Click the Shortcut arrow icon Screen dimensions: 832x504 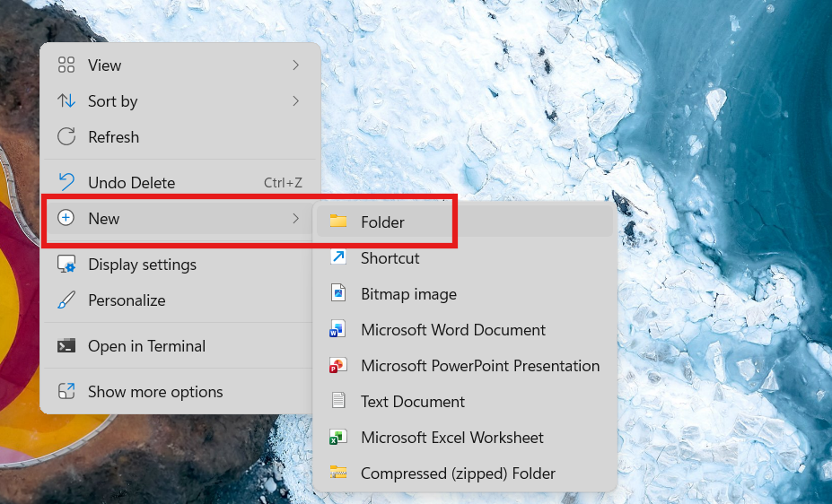tap(338, 257)
